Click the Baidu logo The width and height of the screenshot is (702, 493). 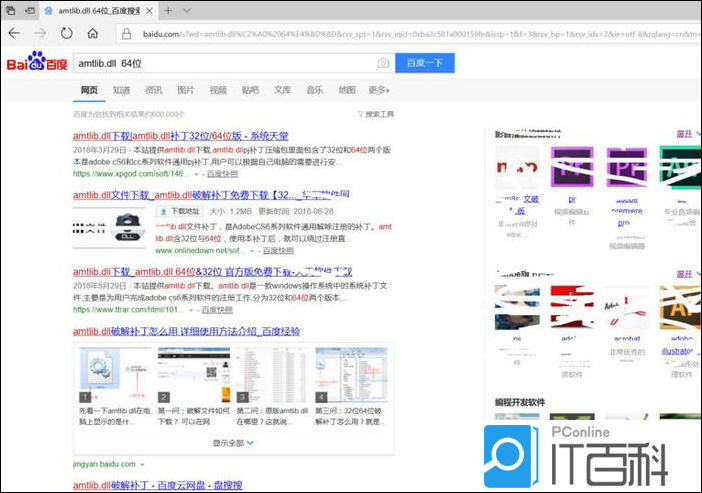37,62
